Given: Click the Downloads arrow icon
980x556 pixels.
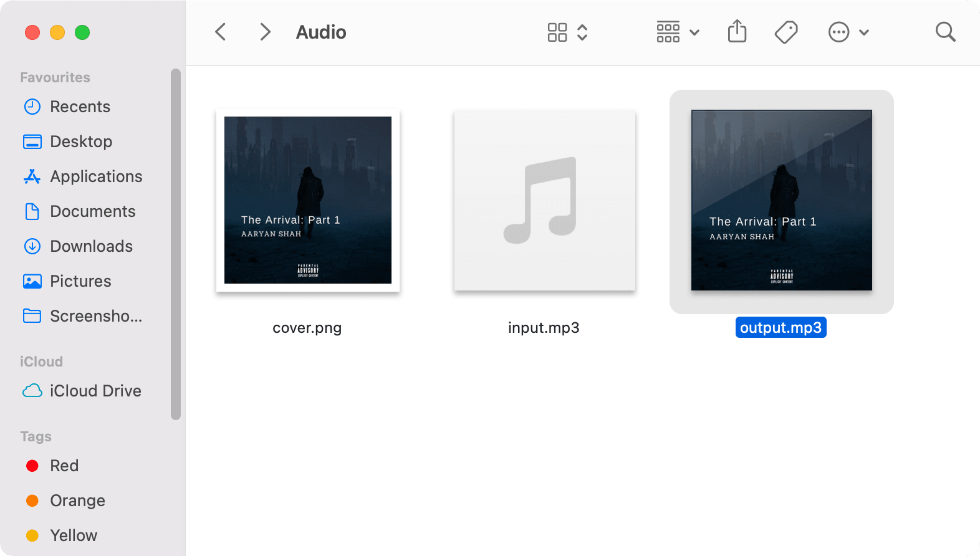Looking at the screenshot, I should tap(32, 246).
